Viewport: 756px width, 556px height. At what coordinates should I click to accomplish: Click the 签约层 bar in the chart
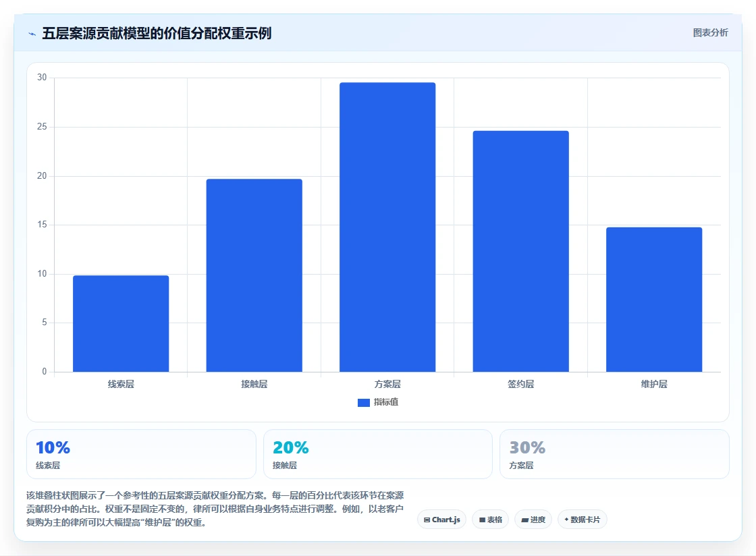point(520,251)
